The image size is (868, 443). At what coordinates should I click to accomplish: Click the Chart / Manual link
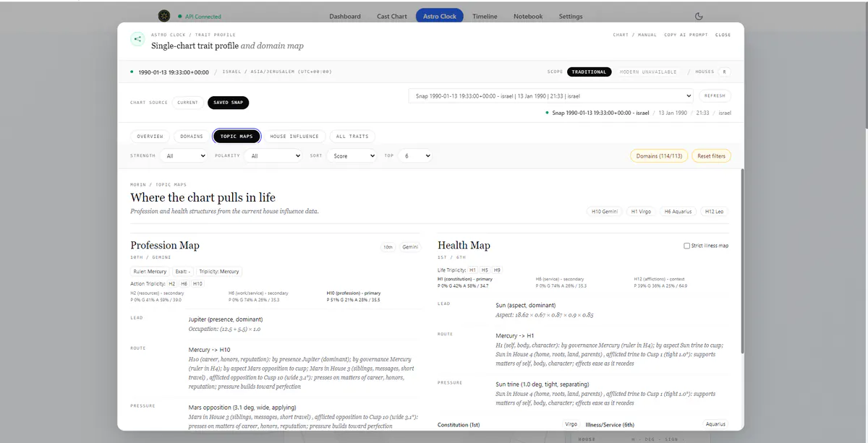pyautogui.click(x=635, y=35)
